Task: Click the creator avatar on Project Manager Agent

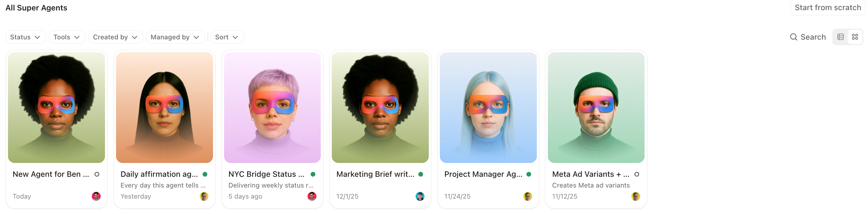Action: pyautogui.click(x=528, y=196)
